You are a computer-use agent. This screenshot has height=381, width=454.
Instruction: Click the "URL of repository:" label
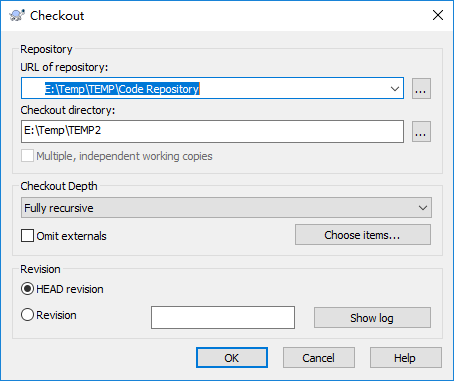[x=64, y=67]
